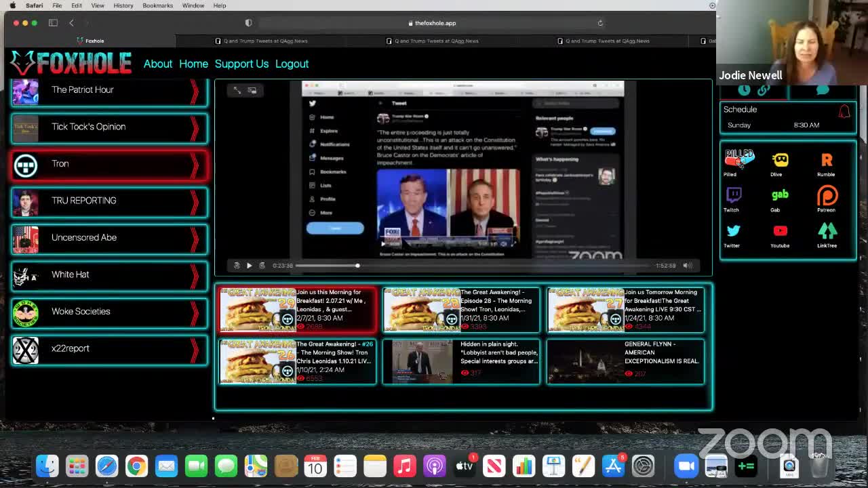Open the Support Us page
The image size is (868, 488).
point(241,64)
